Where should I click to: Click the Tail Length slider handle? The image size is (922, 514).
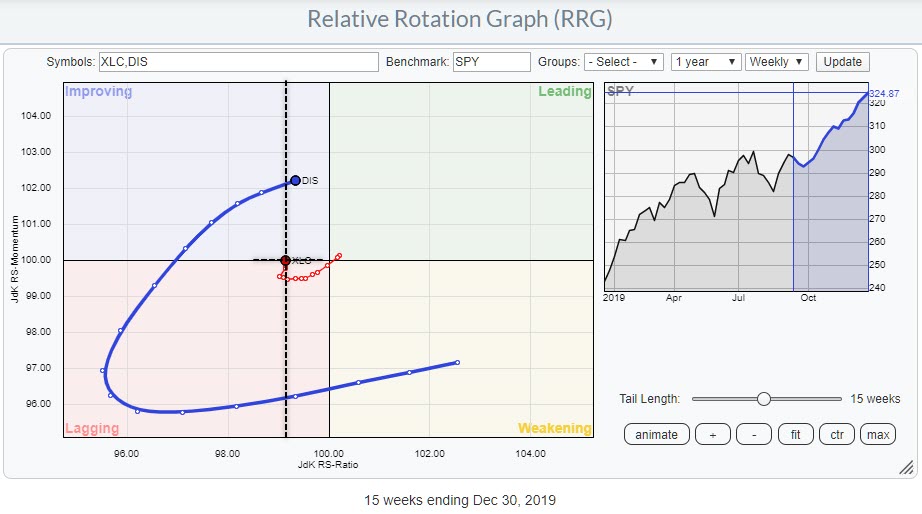(764, 399)
